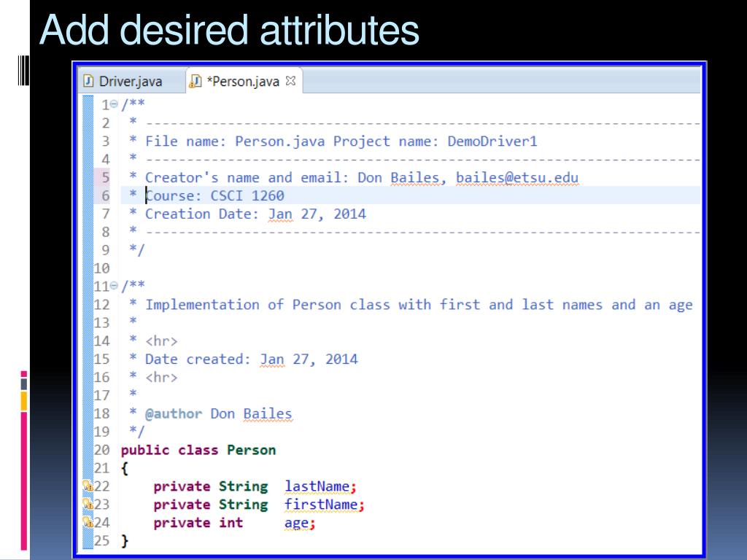The width and height of the screenshot is (747, 560).
Task: Click the firstName variable name
Action: (321, 505)
